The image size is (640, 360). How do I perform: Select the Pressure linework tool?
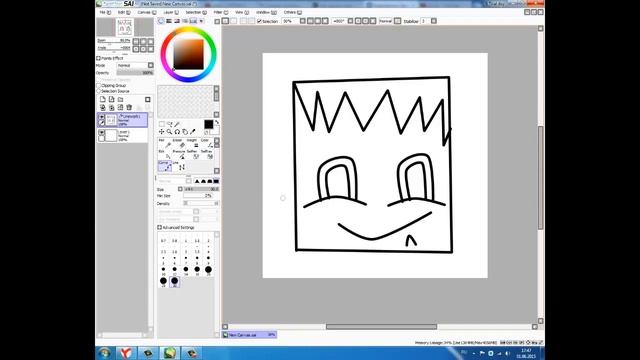click(178, 154)
